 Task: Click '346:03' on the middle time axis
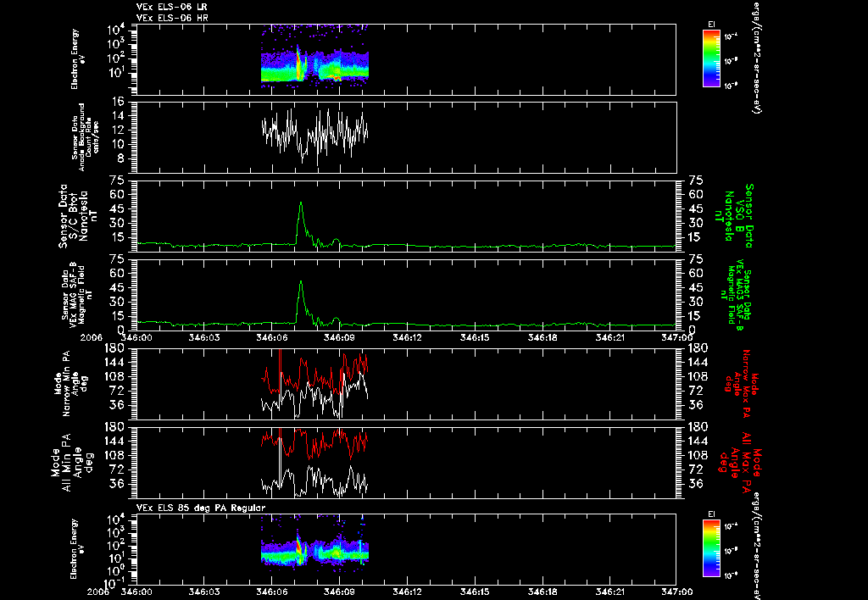203,337
